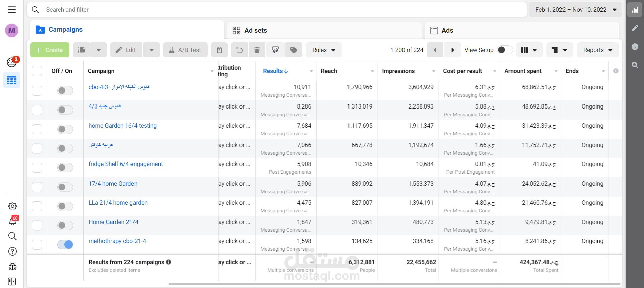Open the Reach column menu arrow
This screenshot has width=644, height=288.
click(372, 71)
